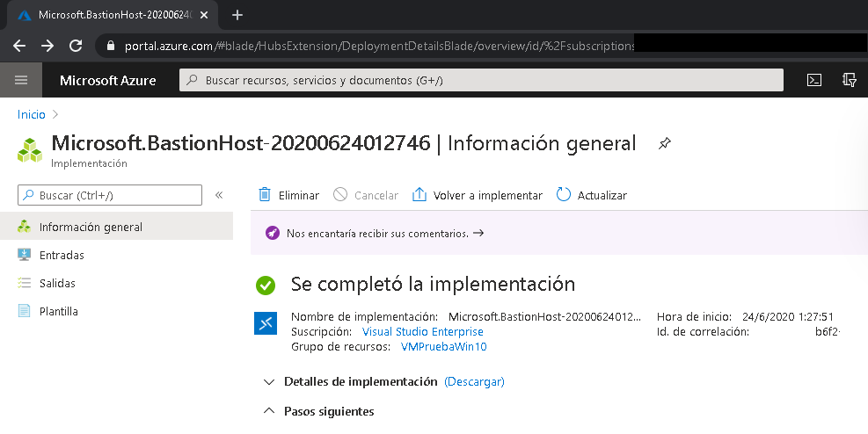
Task: Click the Descargar link
Action: click(474, 381)
